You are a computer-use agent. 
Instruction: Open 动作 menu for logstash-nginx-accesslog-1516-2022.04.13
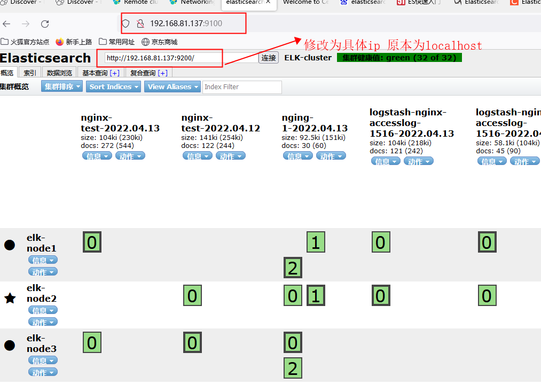(x=419, y=161)
